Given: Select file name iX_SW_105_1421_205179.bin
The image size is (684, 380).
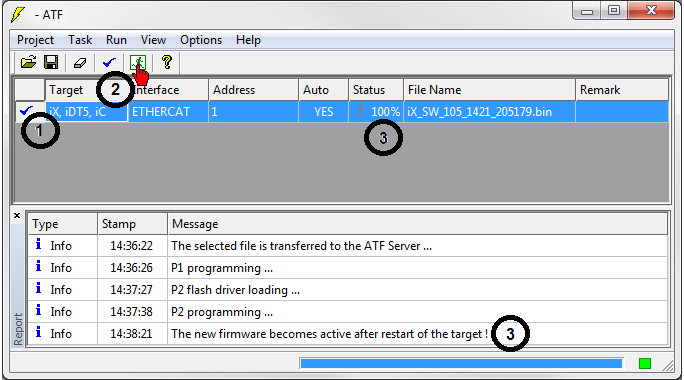Looking at the screenshot, I should (489, 112).
